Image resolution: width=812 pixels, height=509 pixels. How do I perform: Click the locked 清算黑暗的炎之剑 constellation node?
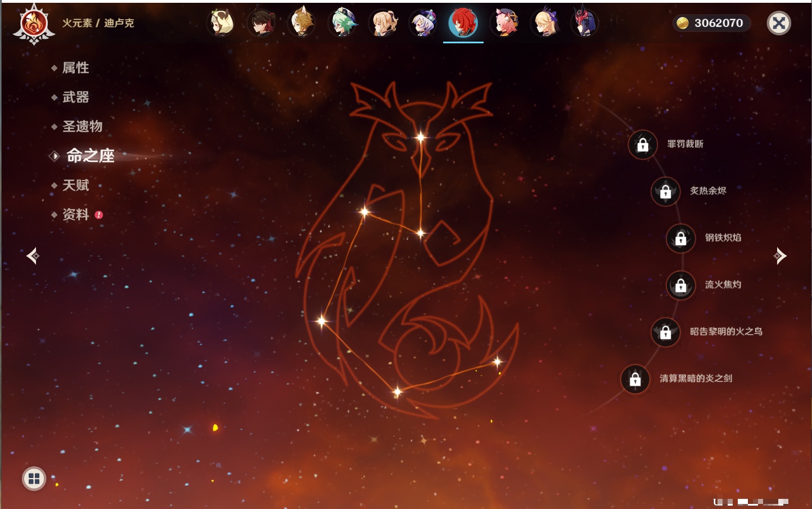tap(635, 379)
